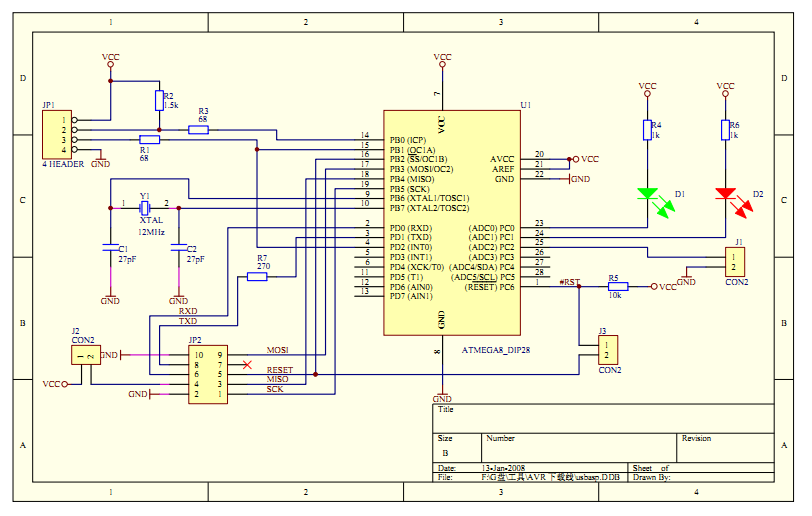Image resolution: width=812 pixels, height=516 pixels.
Task: Click the GND symbol below capacitor C2
Action: pos(179,298)
